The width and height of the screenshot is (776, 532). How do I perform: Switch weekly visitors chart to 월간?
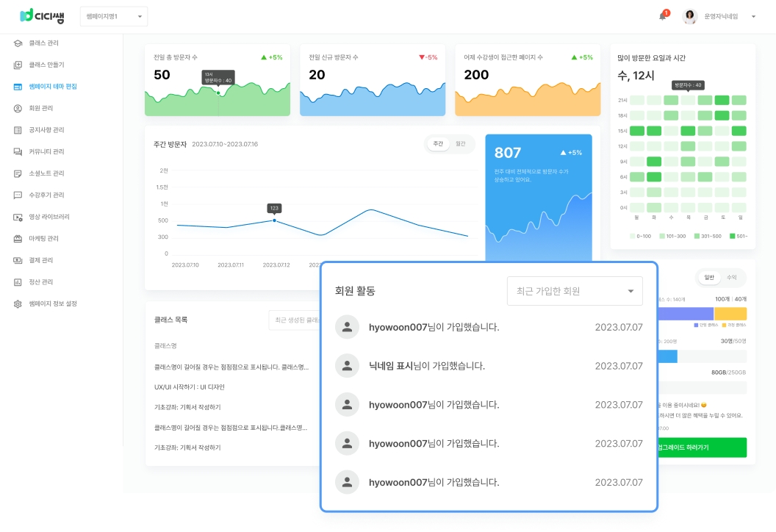pos(461,144)
